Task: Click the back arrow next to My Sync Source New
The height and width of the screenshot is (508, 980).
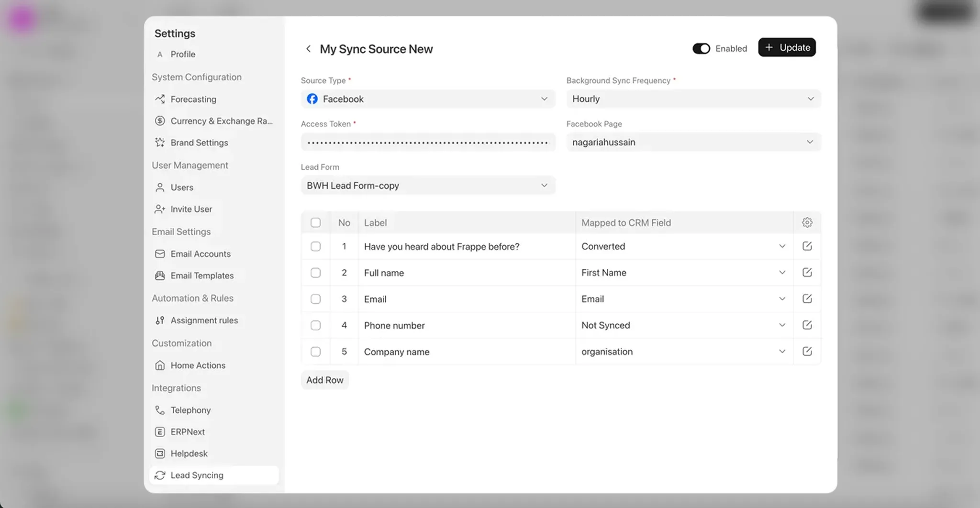Action: pos(309,48)
